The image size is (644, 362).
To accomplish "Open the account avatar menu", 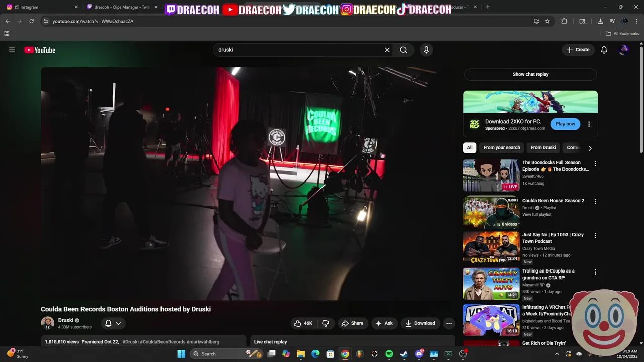I will [x=624, y=50].
